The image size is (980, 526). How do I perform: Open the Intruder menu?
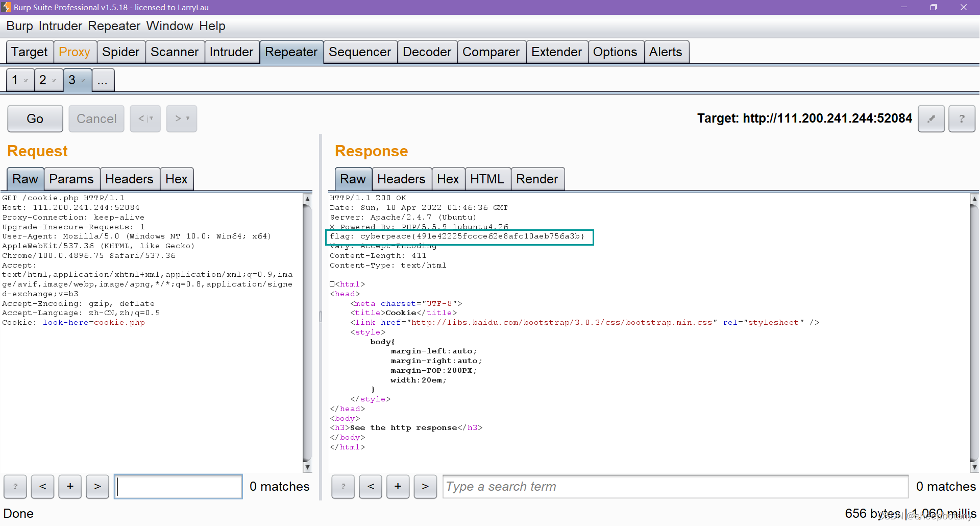(x=60, y=26)
